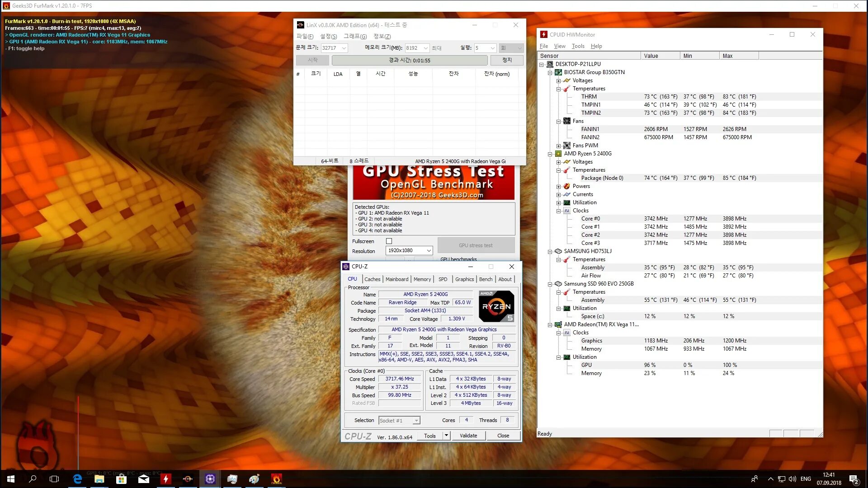Image resolution: width=868 pixels, height=488 pixels.
Task: Expand the Powers node in HWMonitor
Action: click(x=558, y=187)
